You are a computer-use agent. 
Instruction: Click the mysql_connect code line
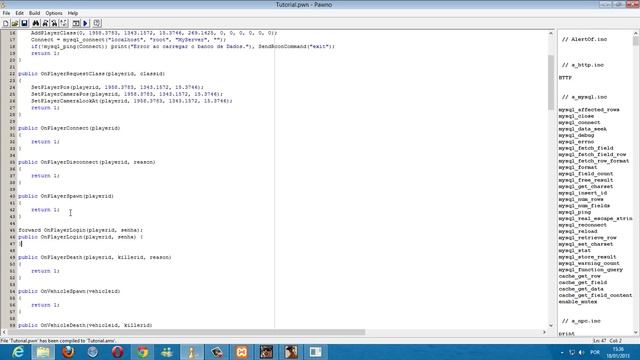click(129, 40)
